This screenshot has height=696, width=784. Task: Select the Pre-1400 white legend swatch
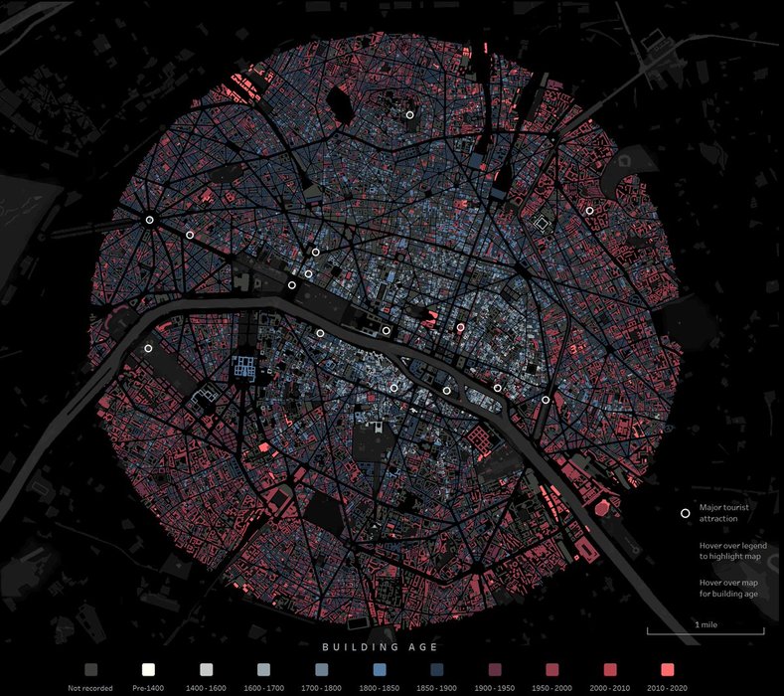click(x=149, y=669)
